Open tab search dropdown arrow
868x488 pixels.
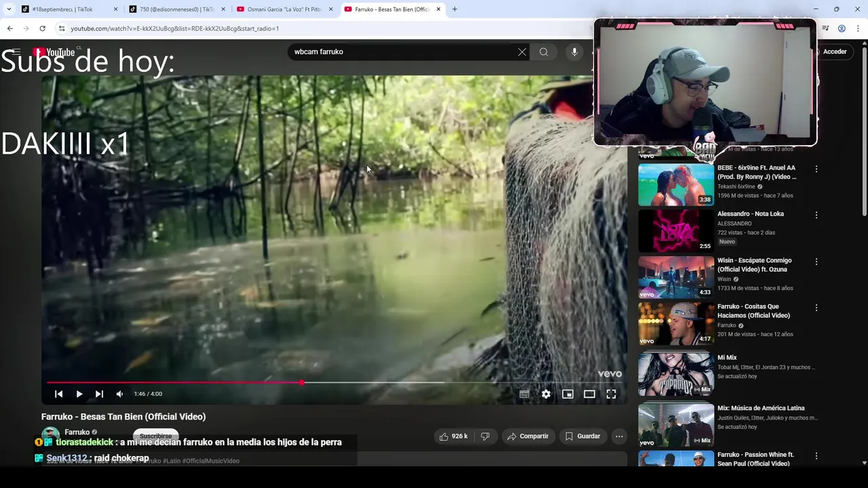(x=8, y=9)
